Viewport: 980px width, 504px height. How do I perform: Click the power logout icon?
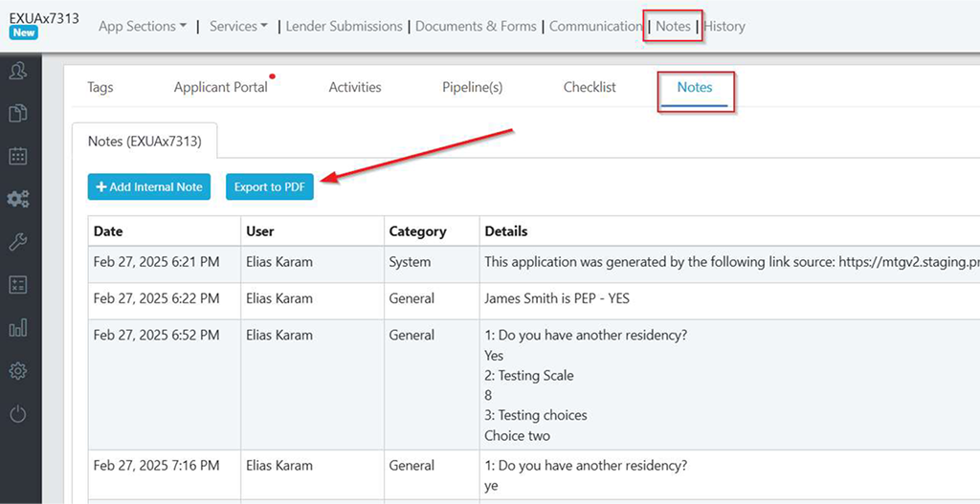point(17,414)
